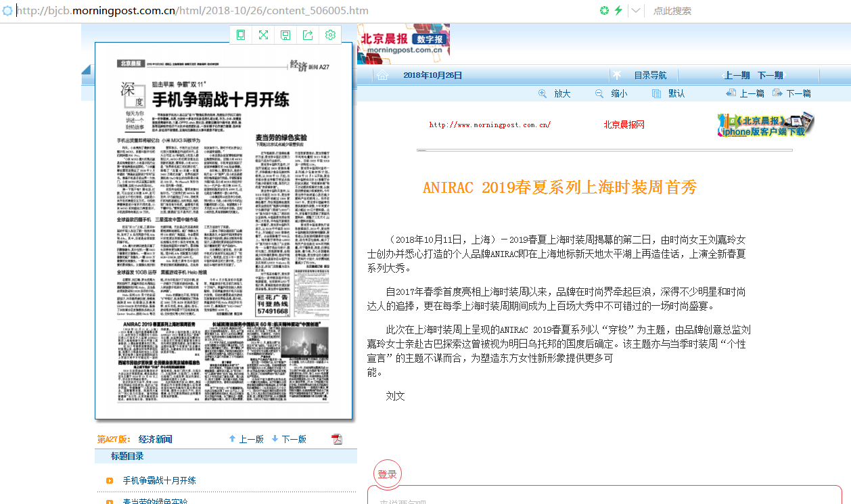Click the newspaper page A27 preview image
The width and height of the screenshot is (851, 504).
224,231
